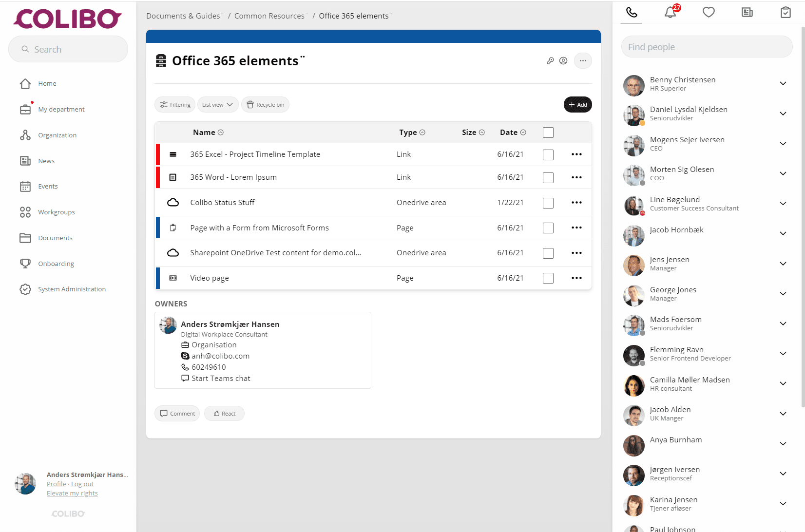Open the List view dropdown
The image size is (805, 532).
click(218, 105)
